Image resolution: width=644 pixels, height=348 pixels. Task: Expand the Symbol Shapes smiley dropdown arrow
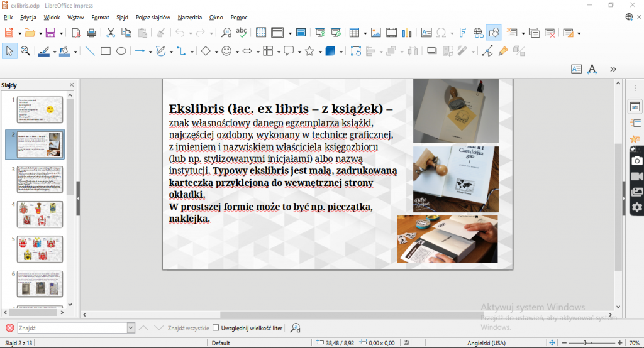click(x=237, y=52)
